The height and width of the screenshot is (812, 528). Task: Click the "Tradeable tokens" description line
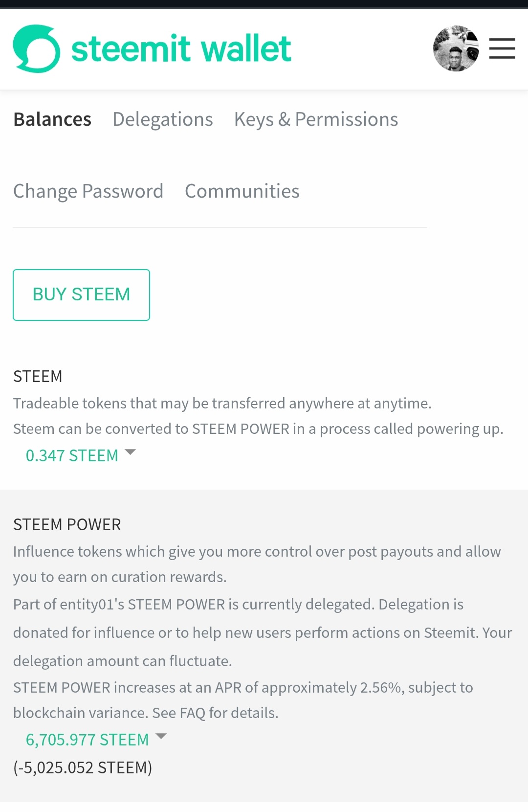[222, 403]
